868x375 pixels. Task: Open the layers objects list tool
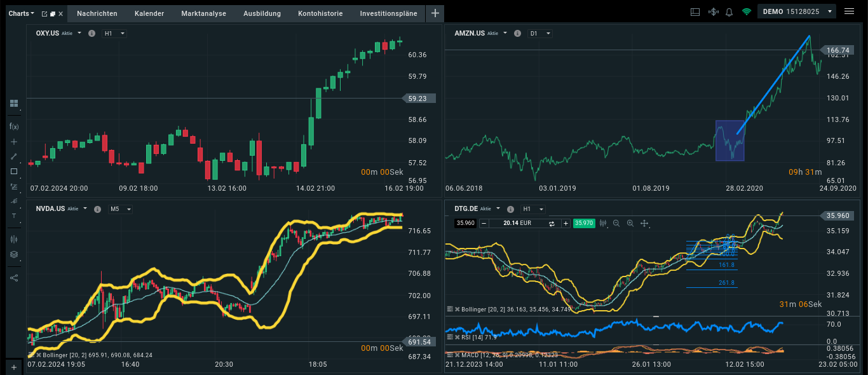pyautogui.click(x=14, y=254)
